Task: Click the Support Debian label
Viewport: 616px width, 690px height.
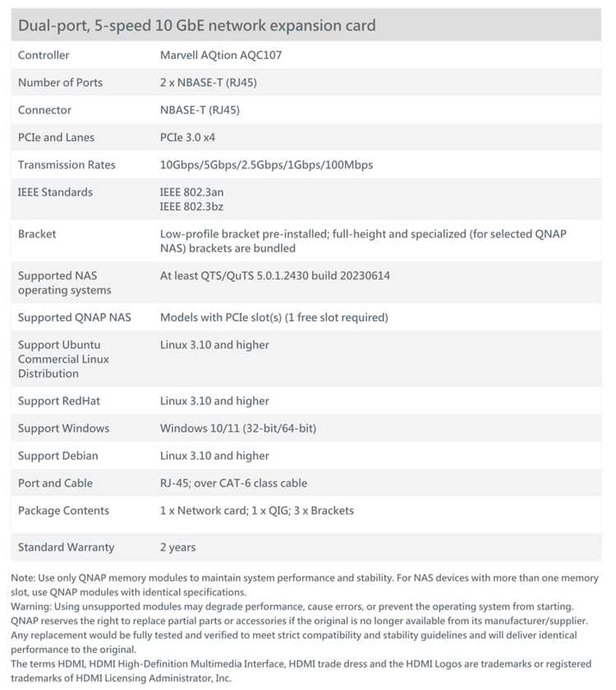Action: click(58, 455)
